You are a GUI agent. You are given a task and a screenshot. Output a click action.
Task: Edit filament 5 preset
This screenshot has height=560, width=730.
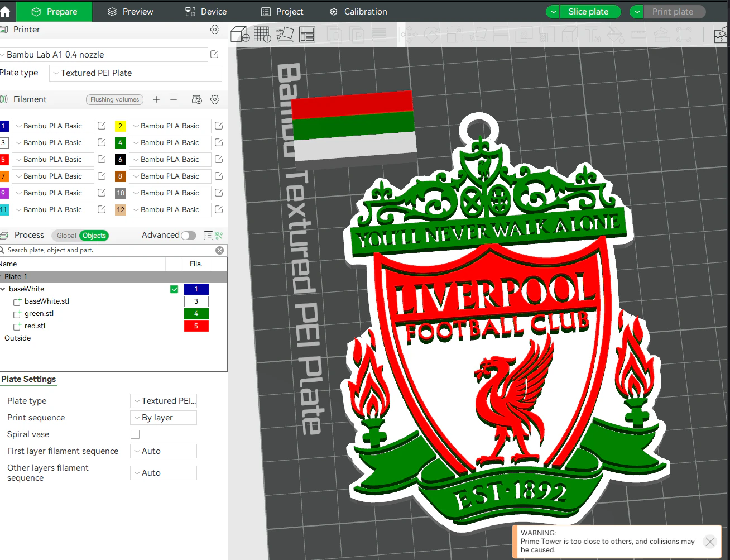[x=102, y=159]
